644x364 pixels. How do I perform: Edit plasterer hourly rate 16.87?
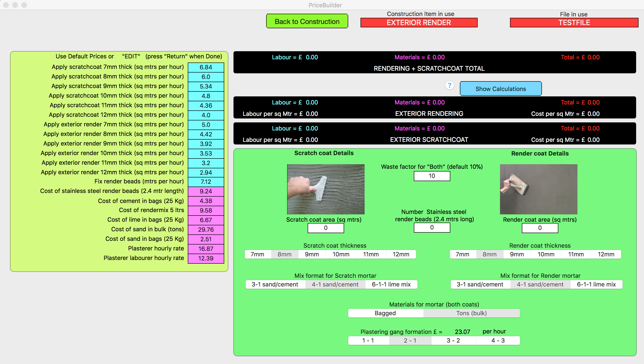click(206, 249)
